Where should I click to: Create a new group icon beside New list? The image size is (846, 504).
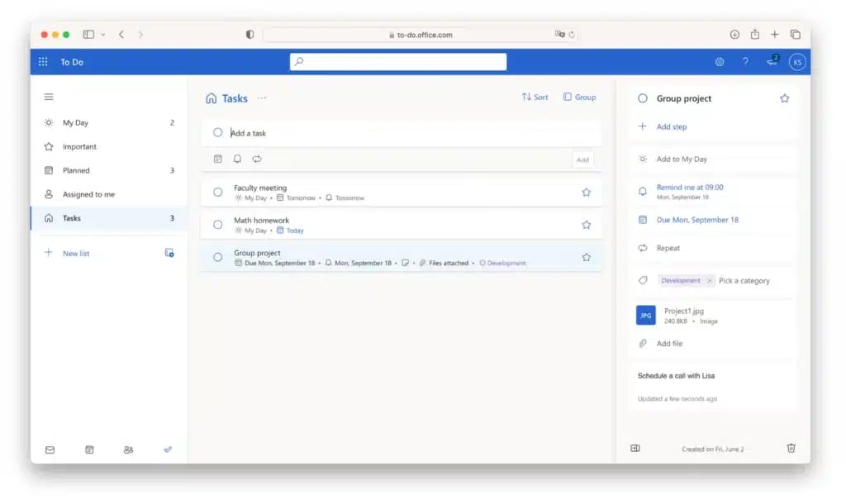[169, 253]
